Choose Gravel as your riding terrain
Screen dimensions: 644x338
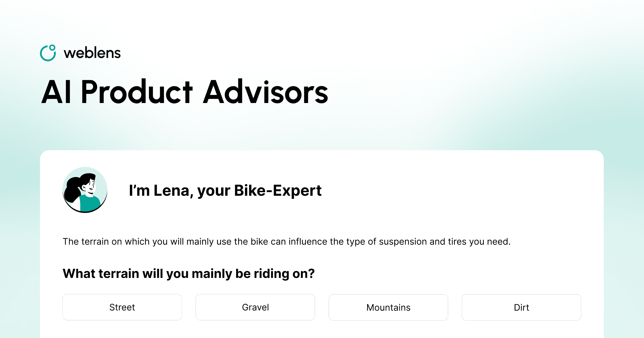[255, 307]
